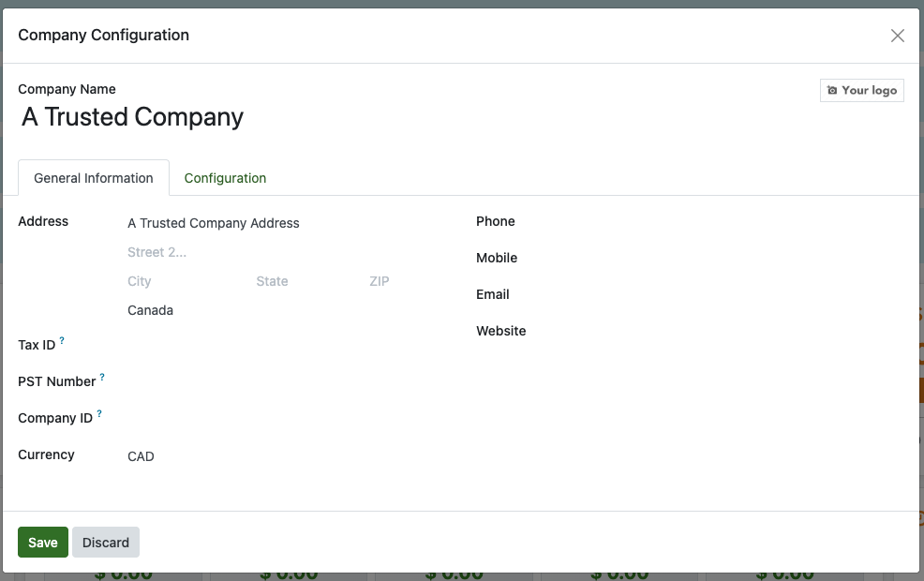Switch to the Configuration tab
Viewport: 924px width, 581px height.
pyautogui.click(x=225, y=178)
